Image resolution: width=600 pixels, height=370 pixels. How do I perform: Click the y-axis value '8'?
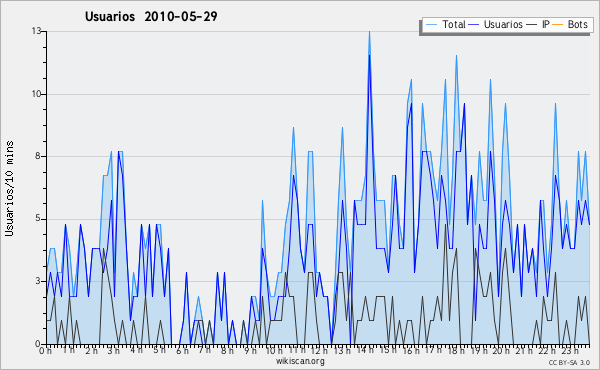pyautogui.click(x=38, y=156)
